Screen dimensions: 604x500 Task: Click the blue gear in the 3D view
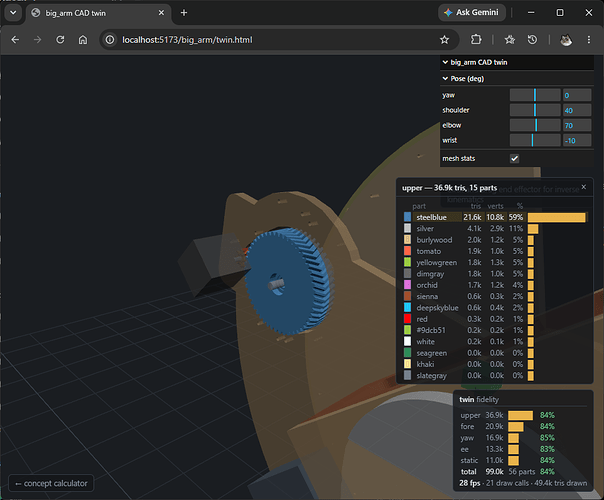pyautogui.click(x=289, y=281)
